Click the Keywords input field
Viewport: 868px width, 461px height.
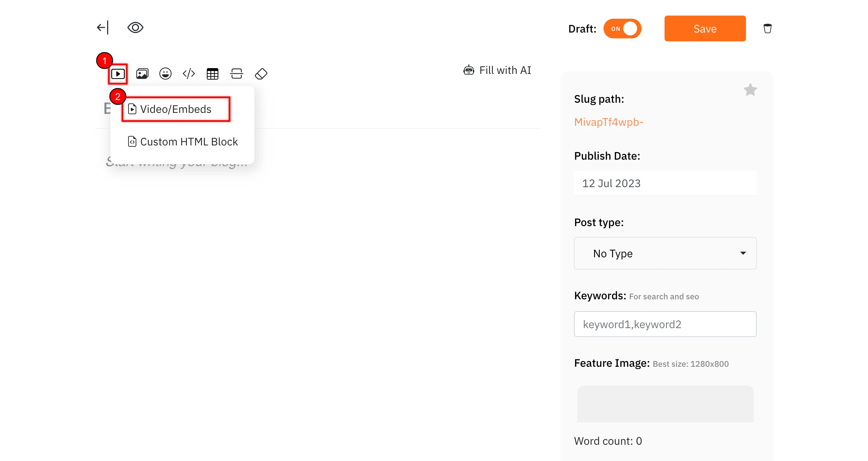(665, 324)
